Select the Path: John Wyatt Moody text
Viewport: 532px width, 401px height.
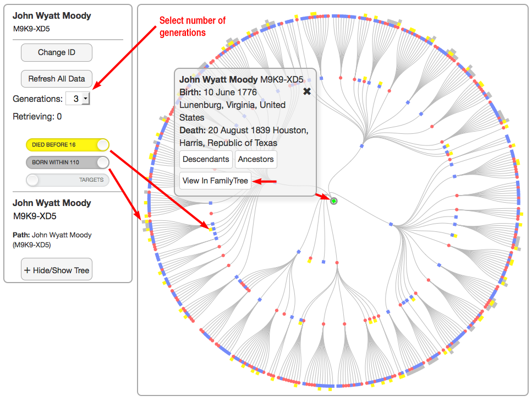(52, 240)
